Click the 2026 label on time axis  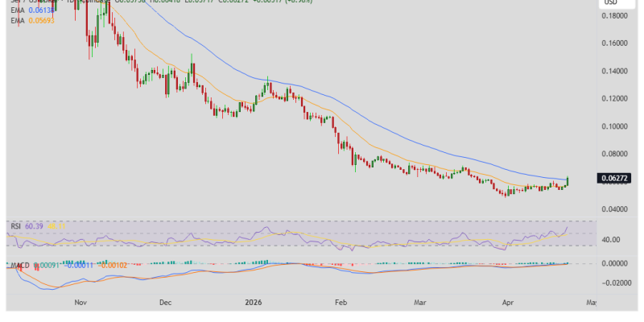click(254, 303)
